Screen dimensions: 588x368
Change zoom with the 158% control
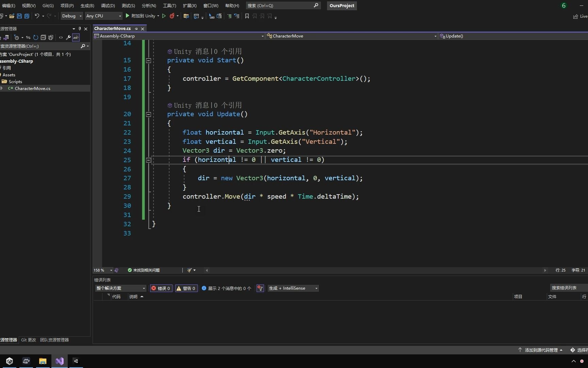point(101,270)
